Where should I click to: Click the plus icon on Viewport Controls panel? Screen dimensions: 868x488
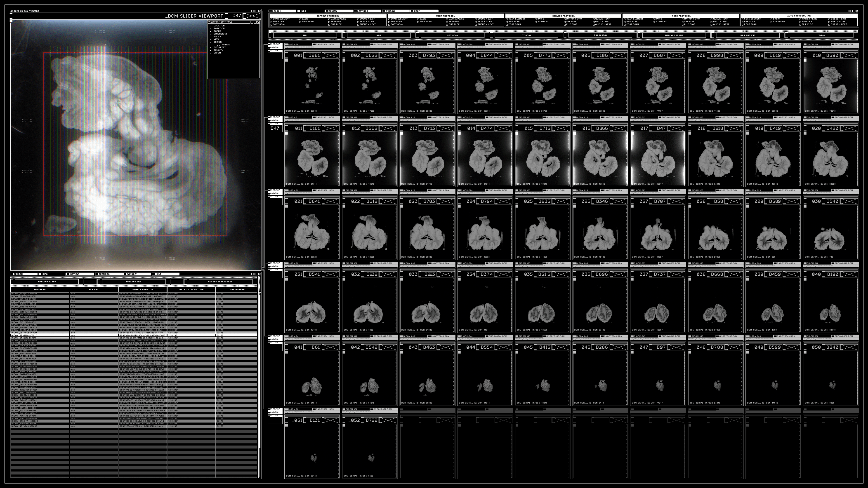[x=252, y=22]
